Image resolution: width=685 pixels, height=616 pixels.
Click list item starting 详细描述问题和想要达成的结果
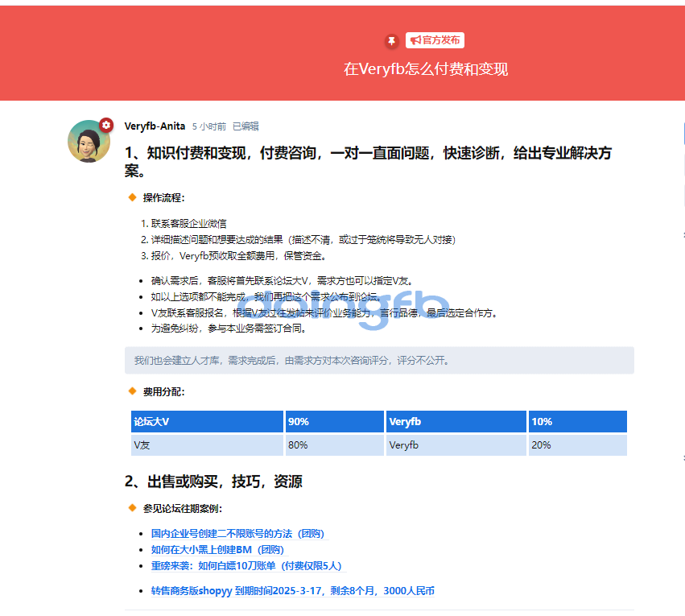pyautogui.click(x=303, y=240)
